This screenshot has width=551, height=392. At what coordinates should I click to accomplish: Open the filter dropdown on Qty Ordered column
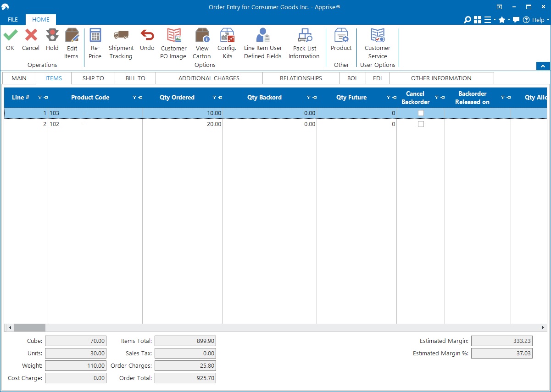click(214, 98)
